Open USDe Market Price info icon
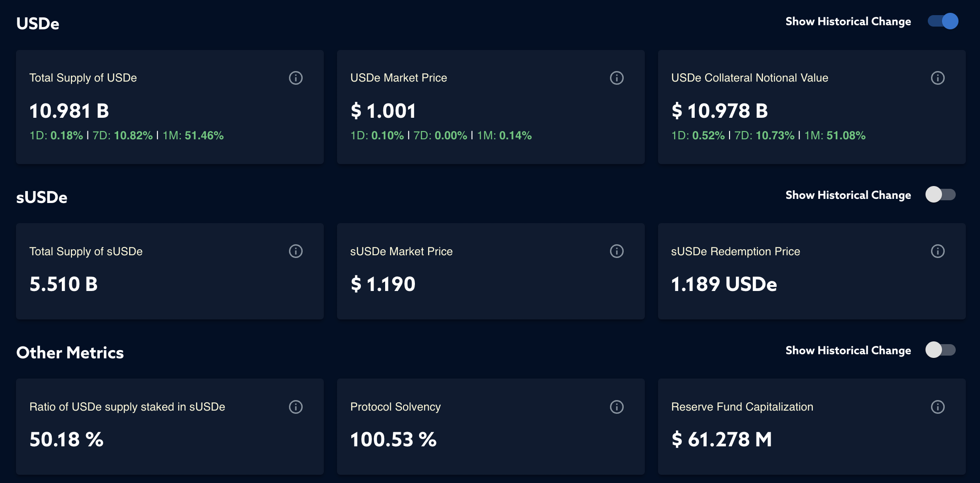The image size is (980, 483). [617, 78]
